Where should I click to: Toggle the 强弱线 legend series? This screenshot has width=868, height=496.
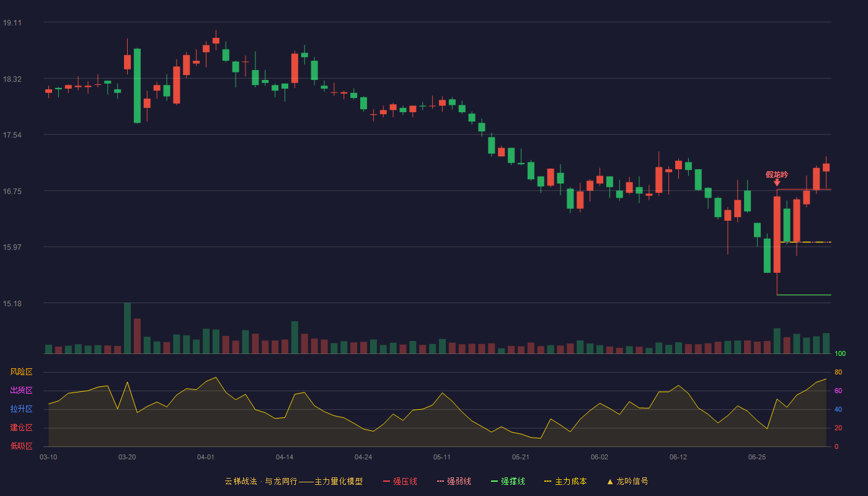(454, 481)
